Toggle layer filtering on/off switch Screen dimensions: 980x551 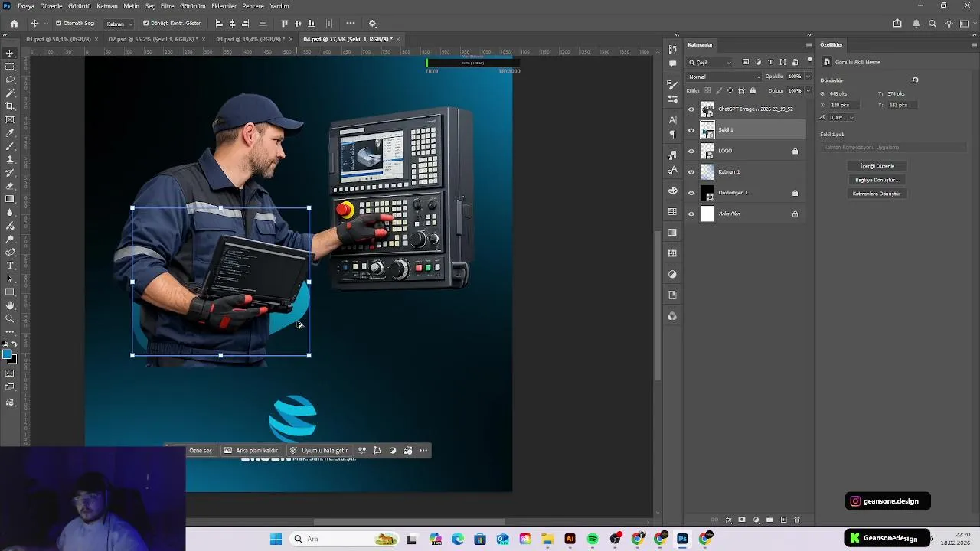coord(810,60)
